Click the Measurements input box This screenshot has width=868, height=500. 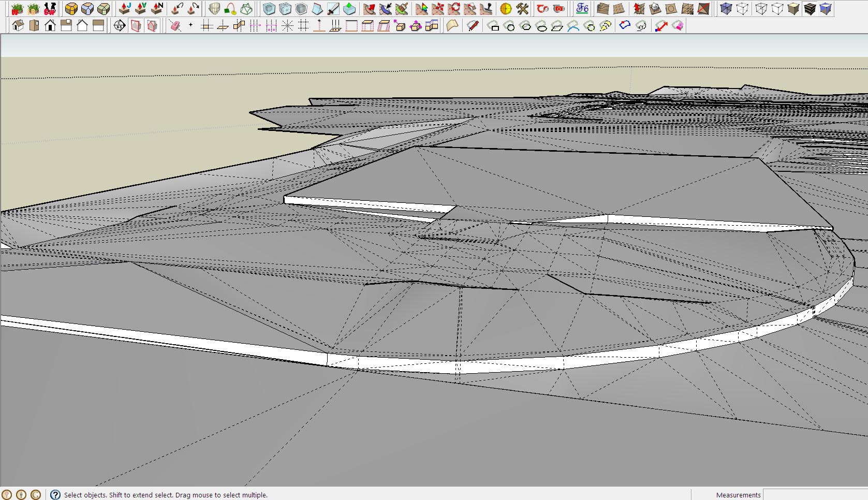[815, 495]
